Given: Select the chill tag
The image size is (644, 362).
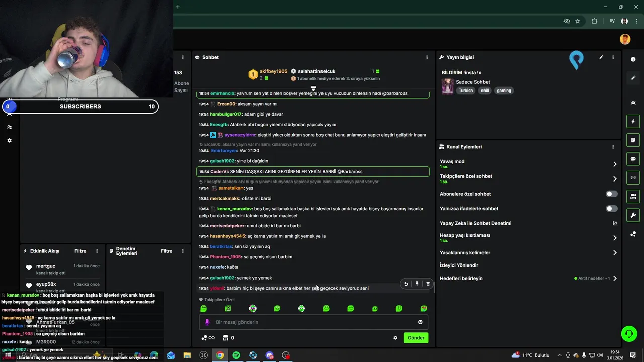Looking at the screenshot, I should pyautogui.click(x=485, y=90).
